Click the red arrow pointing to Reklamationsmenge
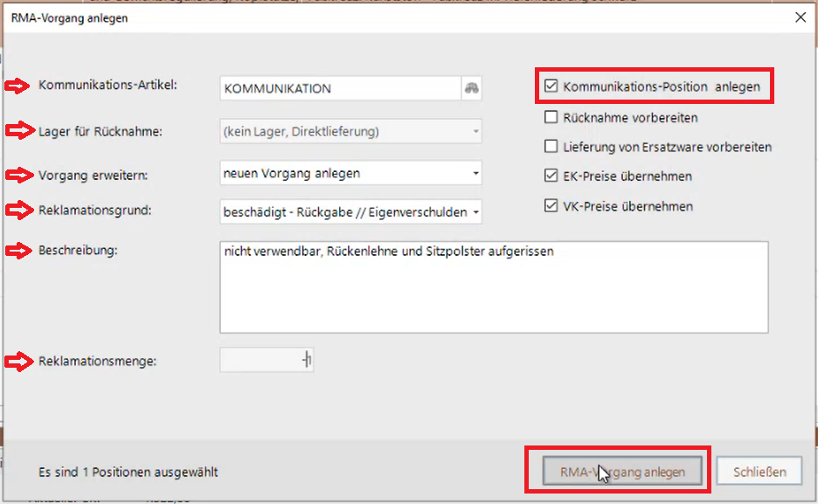Viewport: 818px width, 504px height. coord(17,361)
